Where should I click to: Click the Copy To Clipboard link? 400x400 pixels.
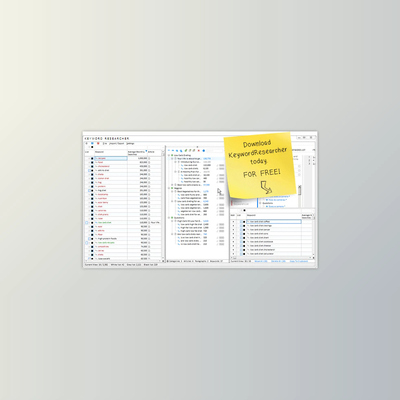click(x=299, y=262)
